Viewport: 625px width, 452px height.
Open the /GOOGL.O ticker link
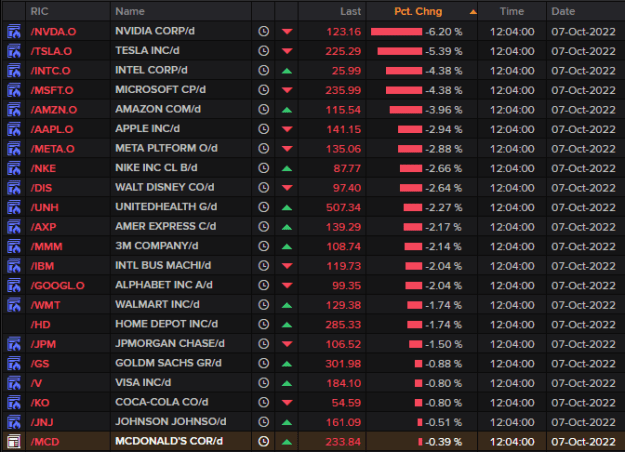[58, 285]
